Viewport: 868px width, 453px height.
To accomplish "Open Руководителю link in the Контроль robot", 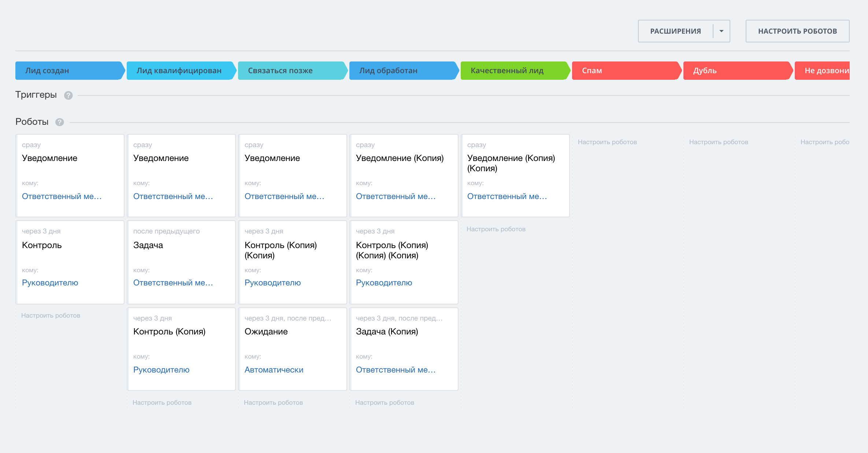I will point(50,282).
